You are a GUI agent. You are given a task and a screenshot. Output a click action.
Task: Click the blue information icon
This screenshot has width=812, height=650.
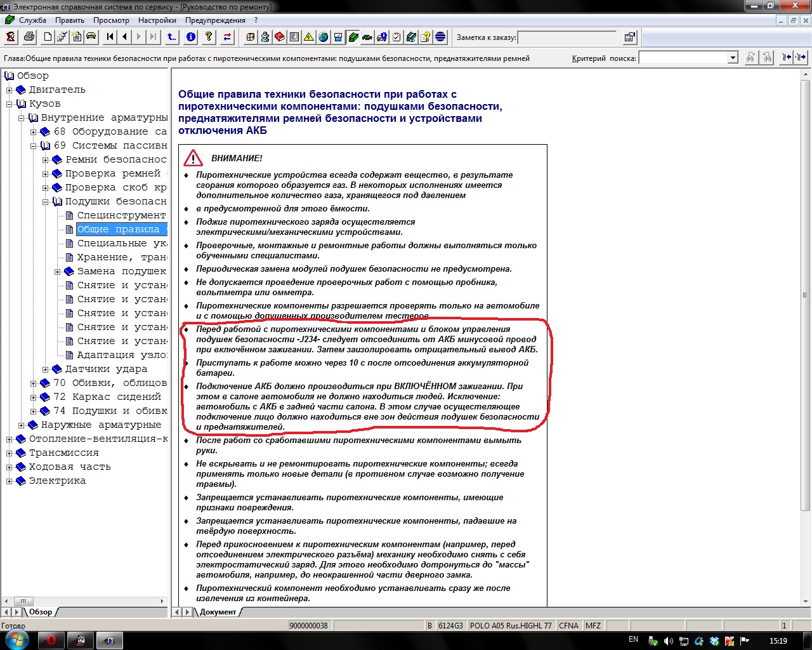(191, 37)
